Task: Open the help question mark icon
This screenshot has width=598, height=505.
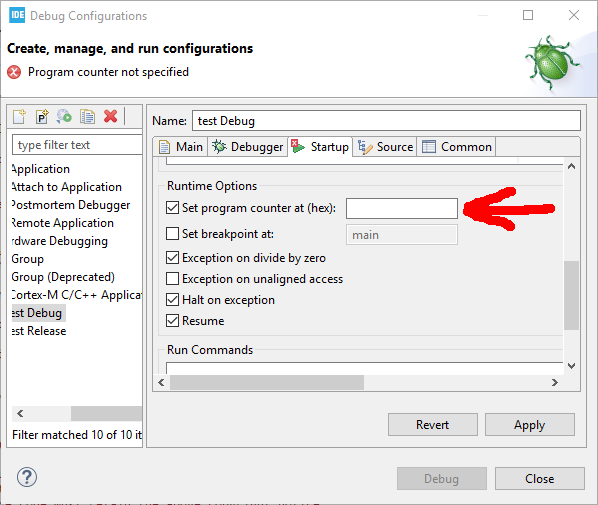Action: (27, 477)
